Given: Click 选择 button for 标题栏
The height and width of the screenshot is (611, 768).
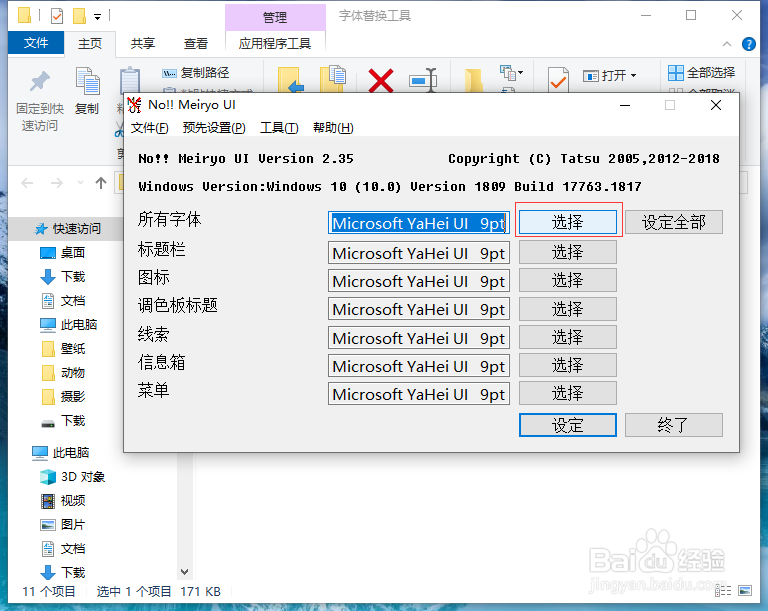Looking at the screenshot, I should tap(568, 252).
